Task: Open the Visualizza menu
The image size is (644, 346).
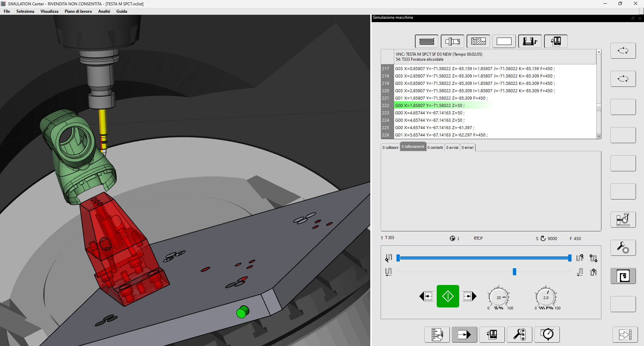Action: tap(49, 11)
